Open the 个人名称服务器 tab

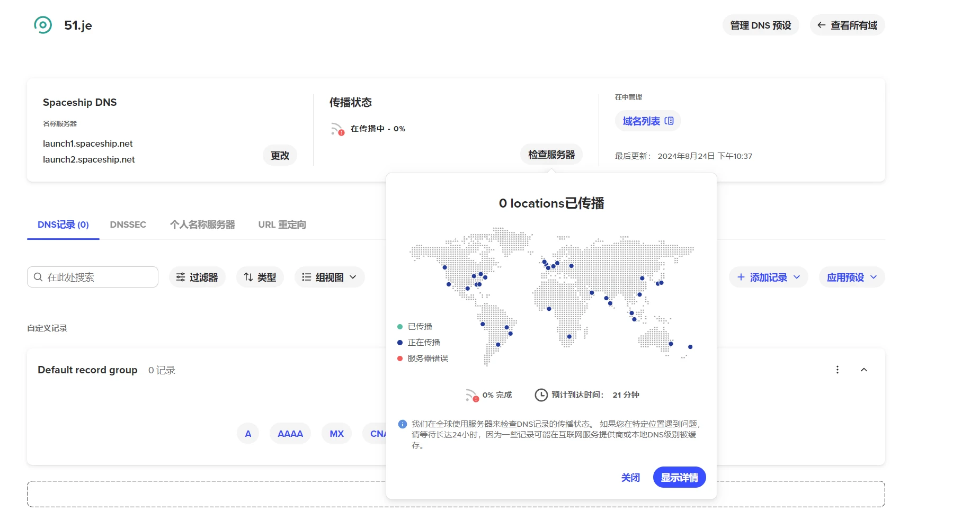(202, 225)
